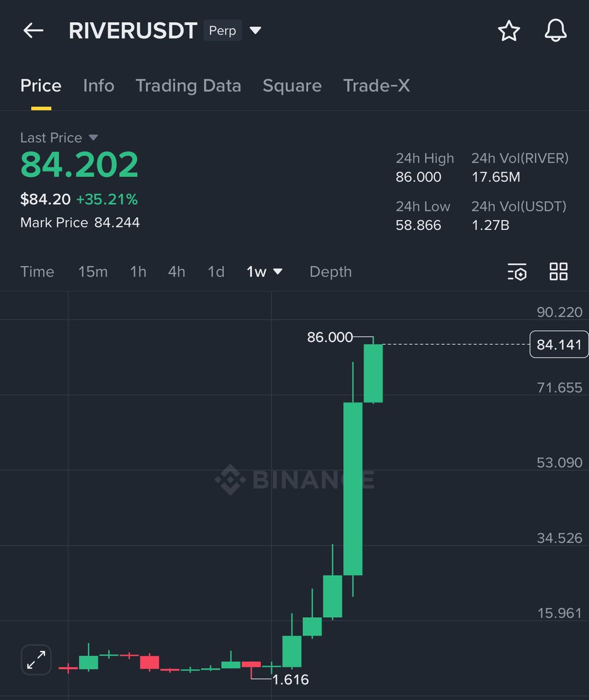Tap the current price tag 84.141

tap(559, 345)
